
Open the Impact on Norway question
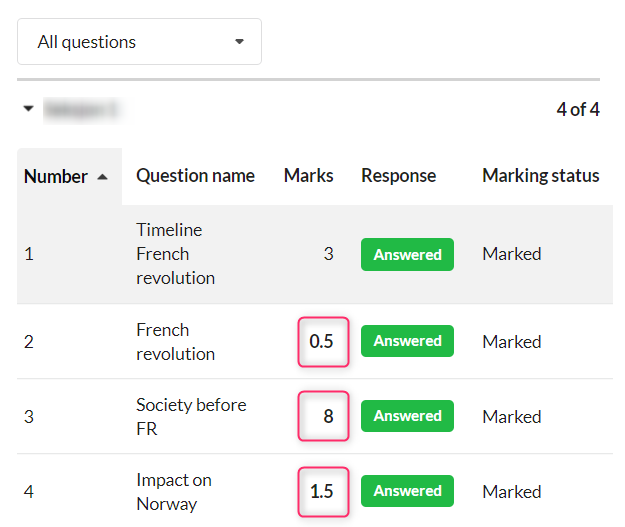(174, 492)
